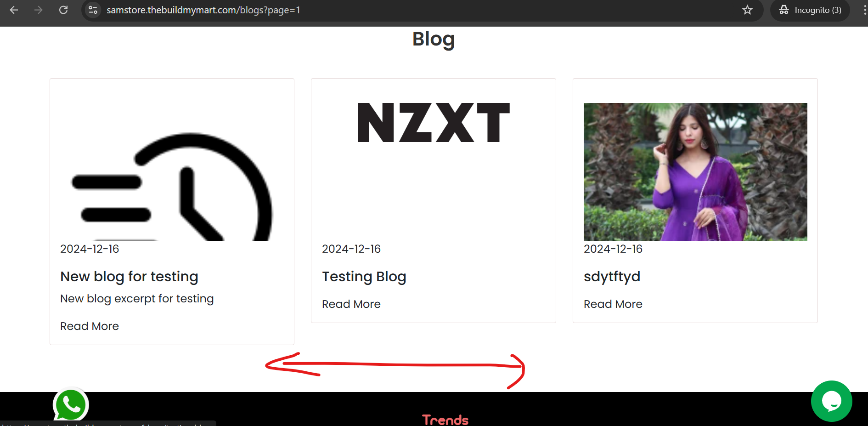Read More on sdytftyd card
The height and width of the screenshot is (426, 868).
(613, 304)
